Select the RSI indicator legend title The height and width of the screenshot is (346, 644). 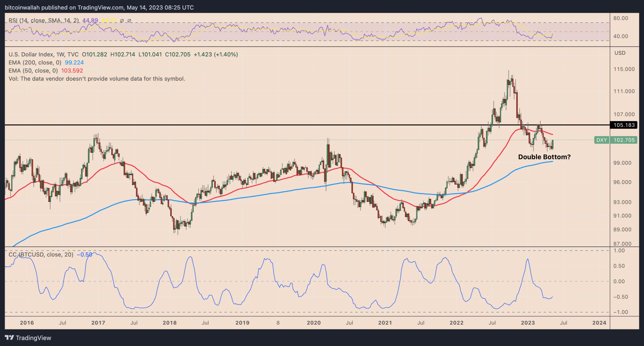coord(44,20)
